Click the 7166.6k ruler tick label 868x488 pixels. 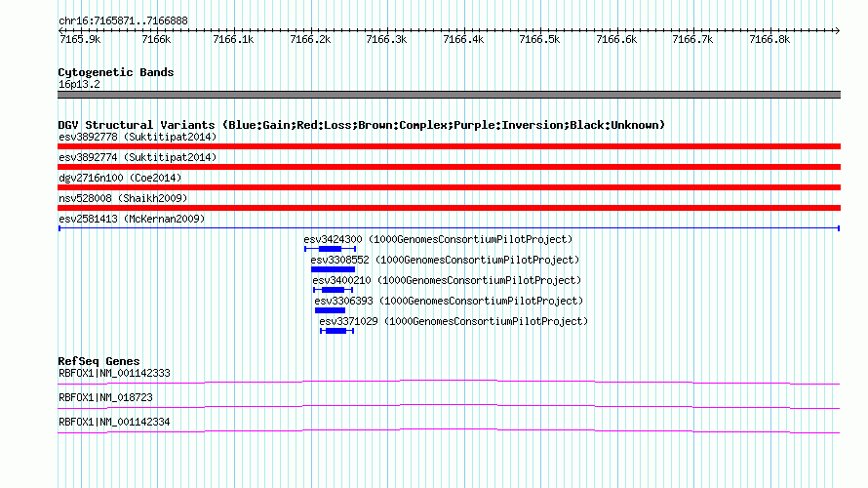(616, 39)
